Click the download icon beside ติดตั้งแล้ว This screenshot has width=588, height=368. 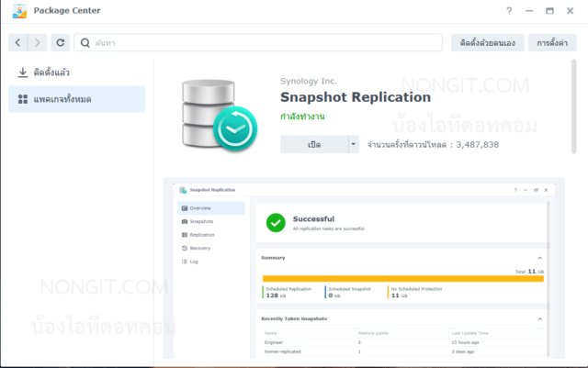point(22,72)
